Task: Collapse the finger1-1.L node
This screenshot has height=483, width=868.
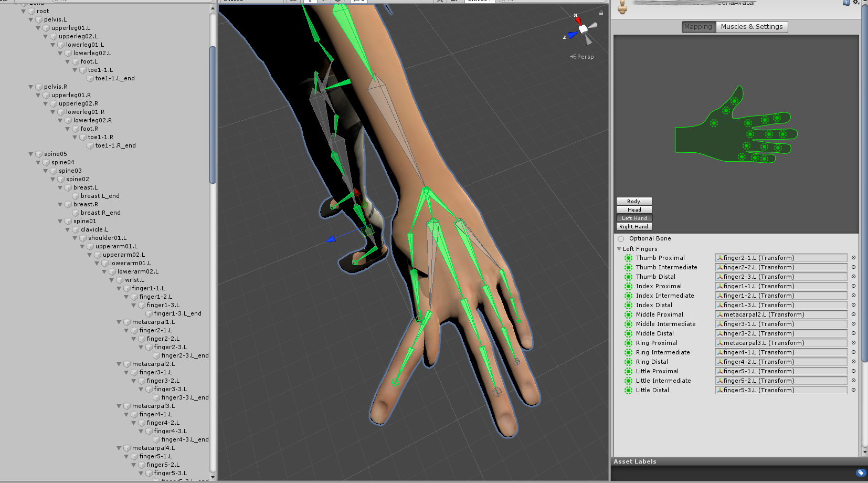Action: [119, 288]
